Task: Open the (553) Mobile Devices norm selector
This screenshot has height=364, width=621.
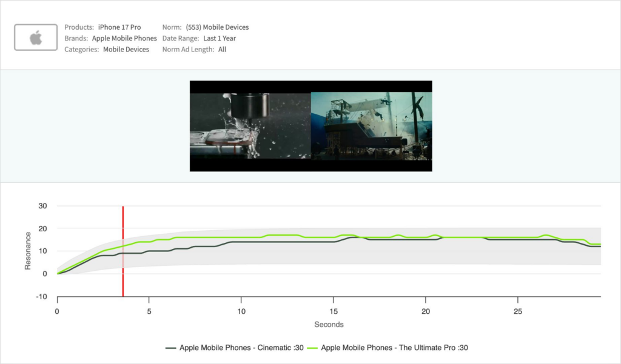Action: pos(217,27)
